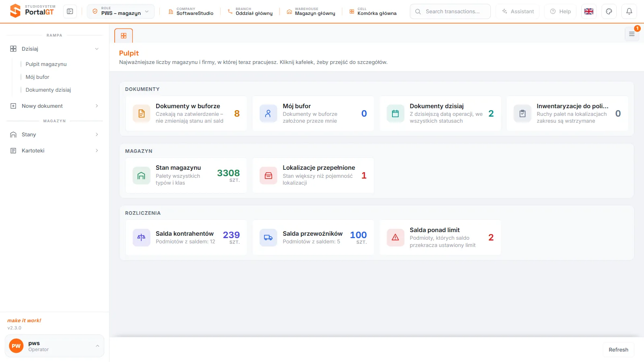Open the Assistant button
The width and height of the screenshot is (644, 362).
(x=518, y=11)
